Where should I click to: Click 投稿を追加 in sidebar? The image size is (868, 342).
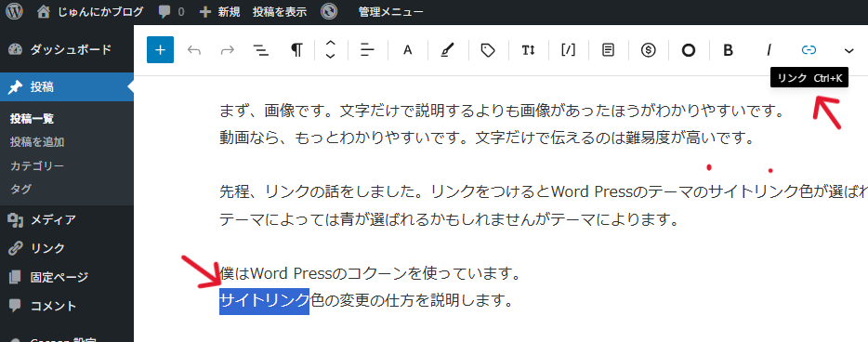click(x=37, y=142)
